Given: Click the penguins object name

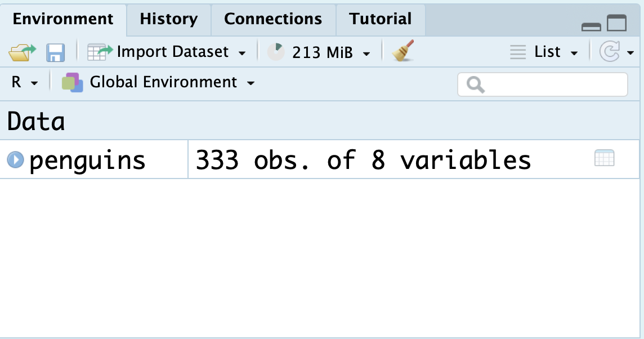Looking at the screenshot, I should pos(87,160).
